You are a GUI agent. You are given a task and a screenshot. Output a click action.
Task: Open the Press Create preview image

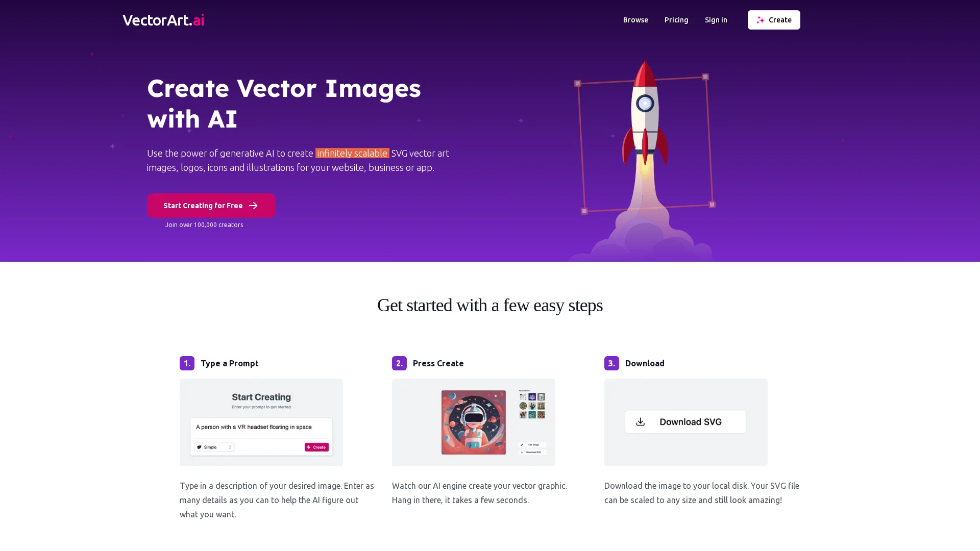click(x=474, y=422)
